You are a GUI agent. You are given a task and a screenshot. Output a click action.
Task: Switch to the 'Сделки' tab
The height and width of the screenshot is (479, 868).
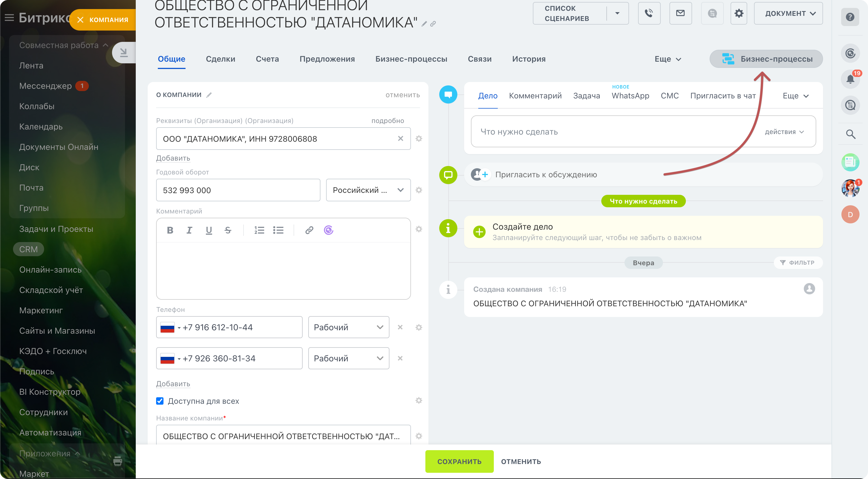[x=220, y=59]
